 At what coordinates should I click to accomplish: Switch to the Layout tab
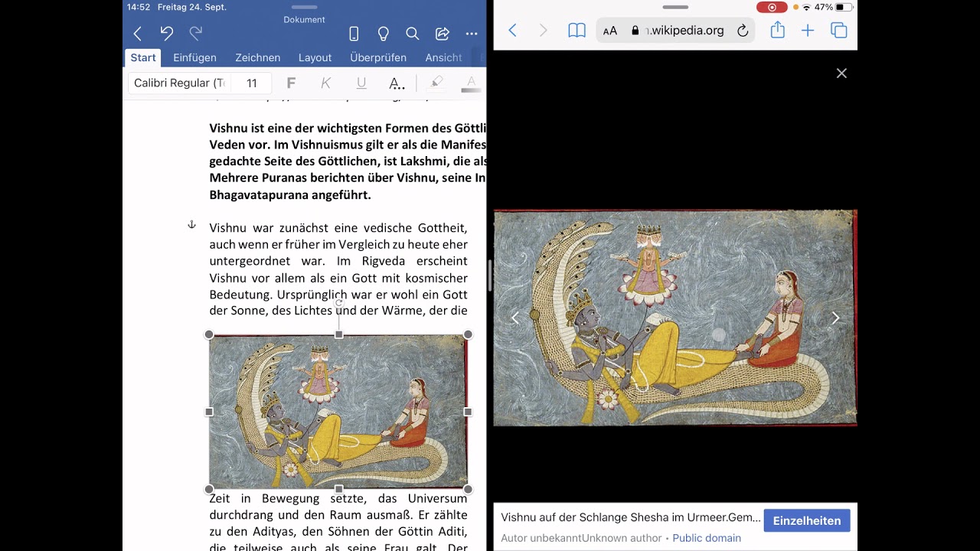point(315,57)
